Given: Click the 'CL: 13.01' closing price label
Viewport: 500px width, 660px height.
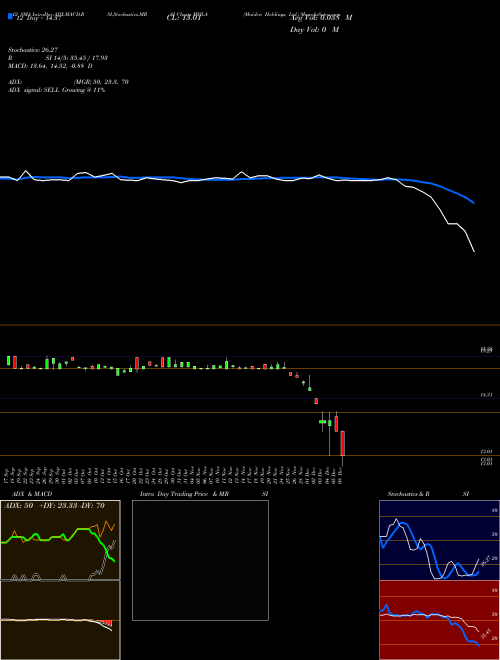Looking at the screenshot, I should pos(184,18).
